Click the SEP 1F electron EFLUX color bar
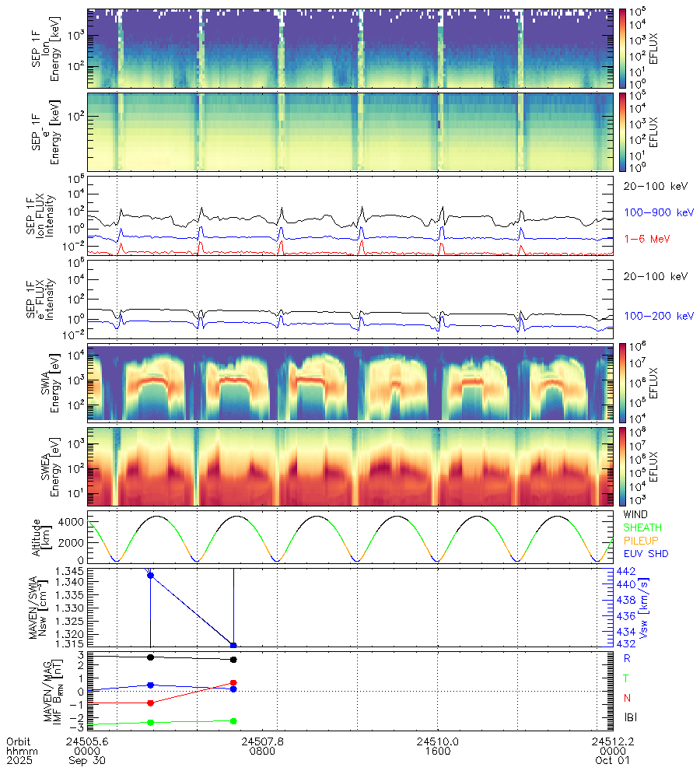Viewport: 700px width, 778px height. (x=624, y=131)
